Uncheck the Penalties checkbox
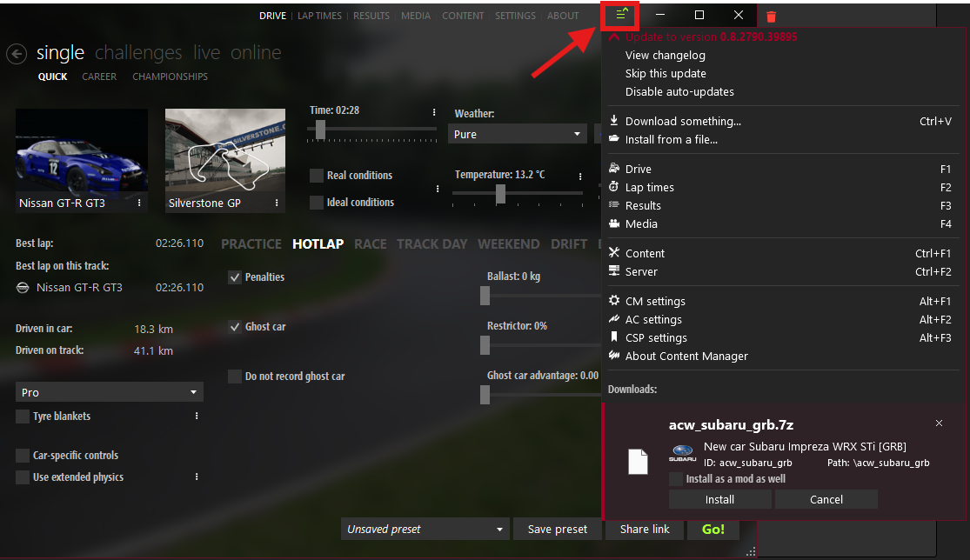Image resolution: width=970 pixels, height=560 pixels. click(235, 277)
